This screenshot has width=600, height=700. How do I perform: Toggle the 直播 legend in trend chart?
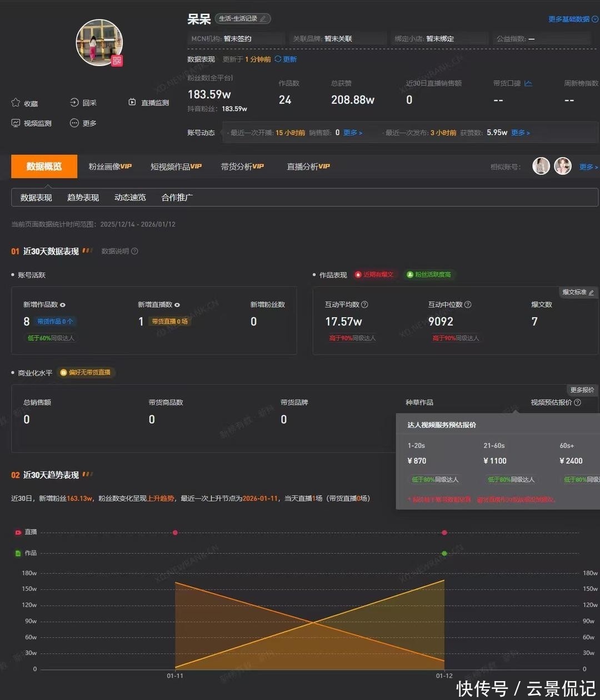coord(19,532)
